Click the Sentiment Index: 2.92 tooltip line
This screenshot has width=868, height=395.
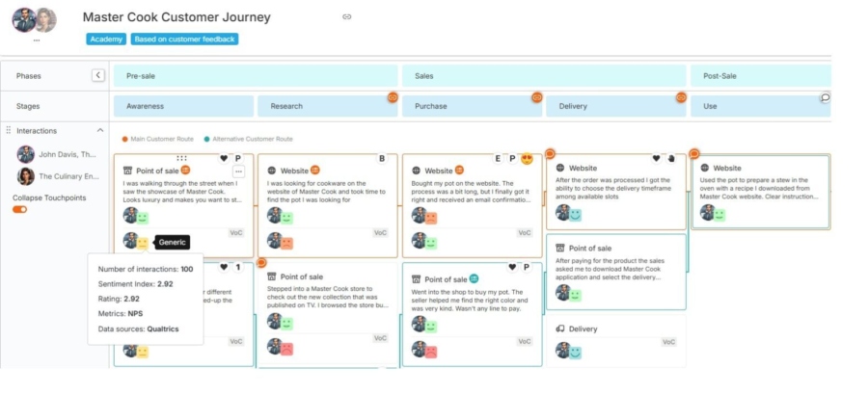pos(136,284)
